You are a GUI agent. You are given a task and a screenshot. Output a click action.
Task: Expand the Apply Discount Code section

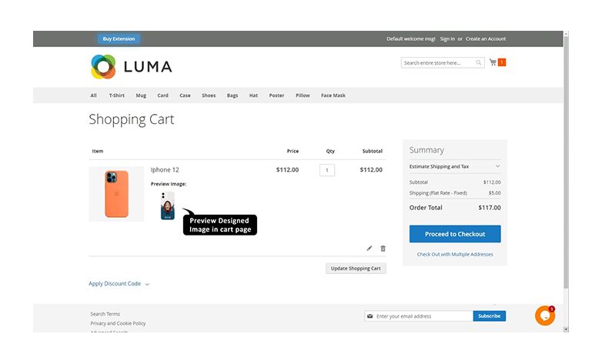click(x=119, y=284)
